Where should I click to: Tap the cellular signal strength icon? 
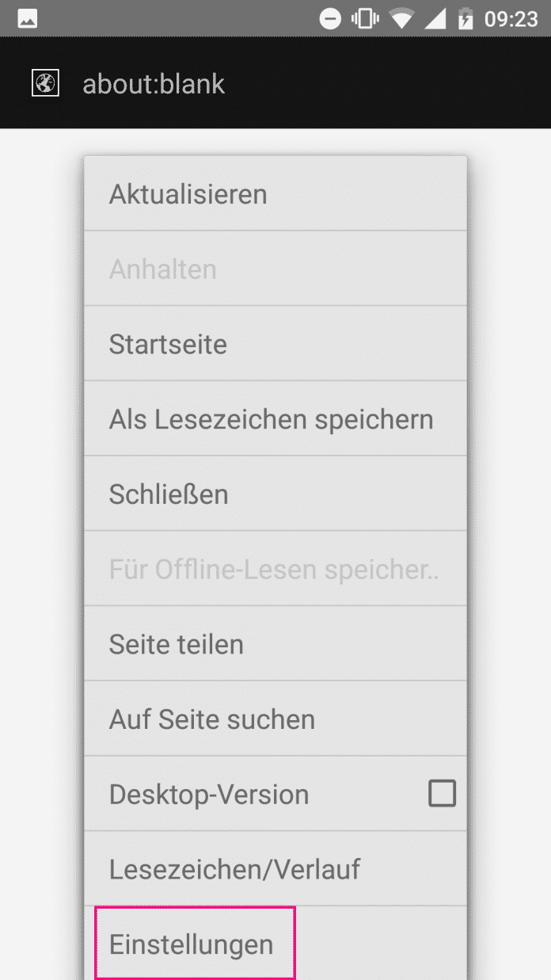435,19
